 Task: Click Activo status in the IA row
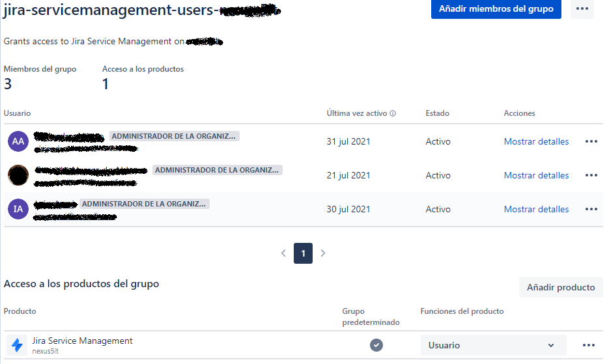point(438,209)
